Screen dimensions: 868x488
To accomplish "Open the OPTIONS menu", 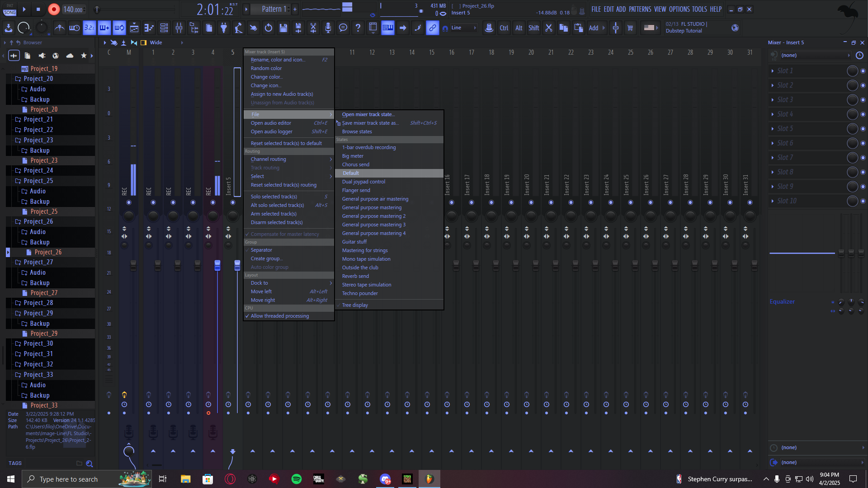I will coord(679,9).
